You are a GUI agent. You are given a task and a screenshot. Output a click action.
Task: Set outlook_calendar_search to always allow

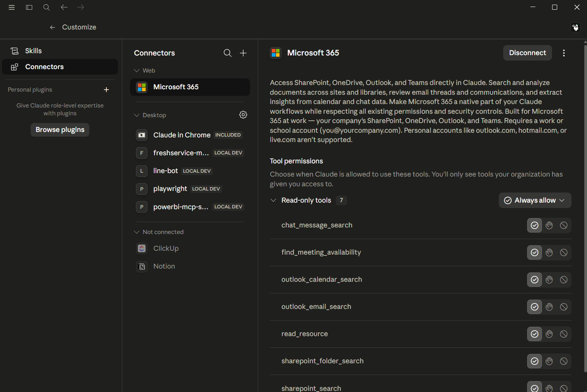click(535, 280)
